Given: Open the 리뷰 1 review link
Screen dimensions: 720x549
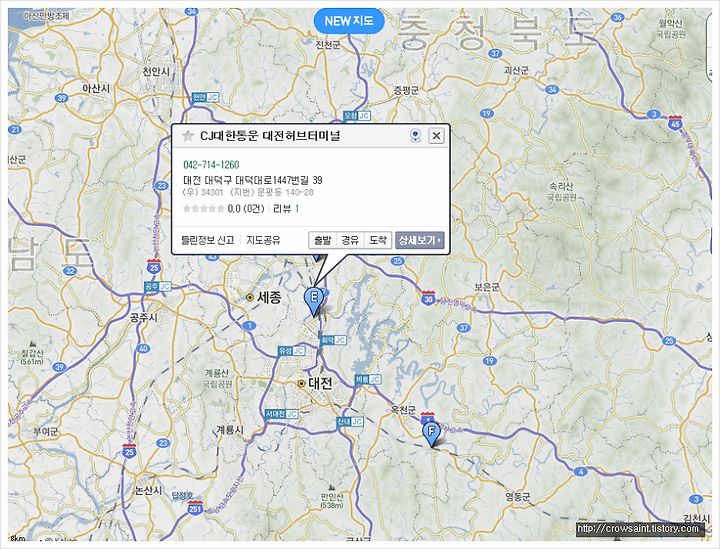Looking at the screenshot, I should [x=286, y=209].
